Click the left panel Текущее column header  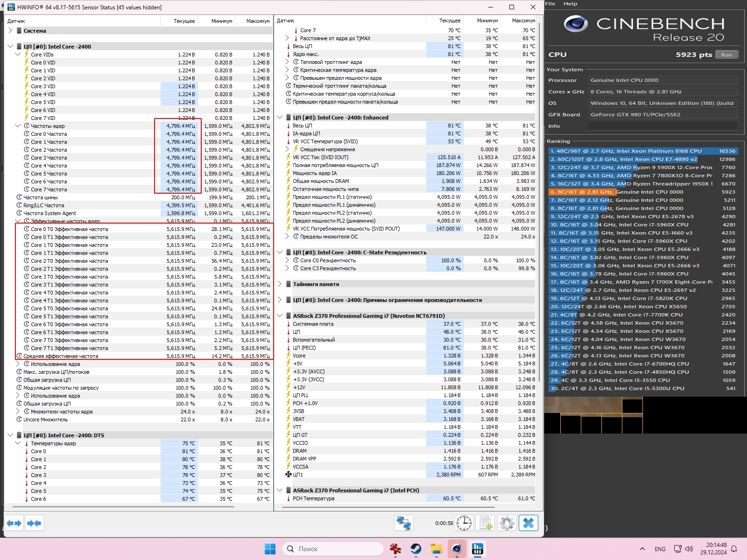click(179, 21)
